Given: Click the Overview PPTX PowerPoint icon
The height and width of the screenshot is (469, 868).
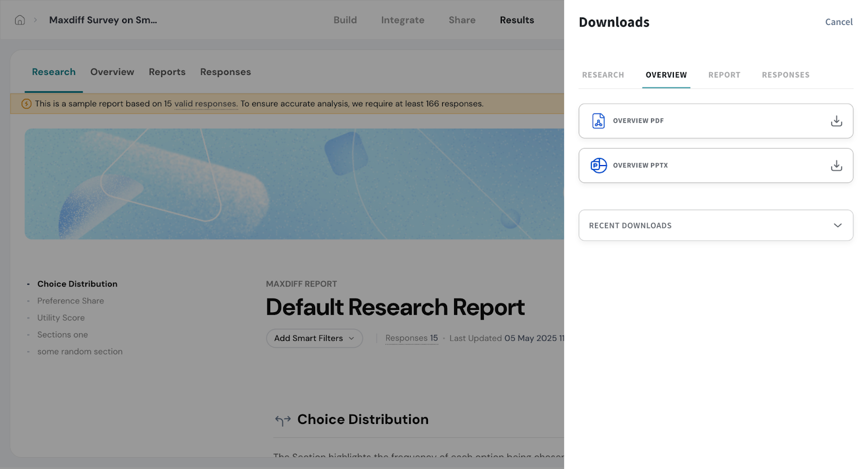Looking at the screenshot, I should click(598, 166).
